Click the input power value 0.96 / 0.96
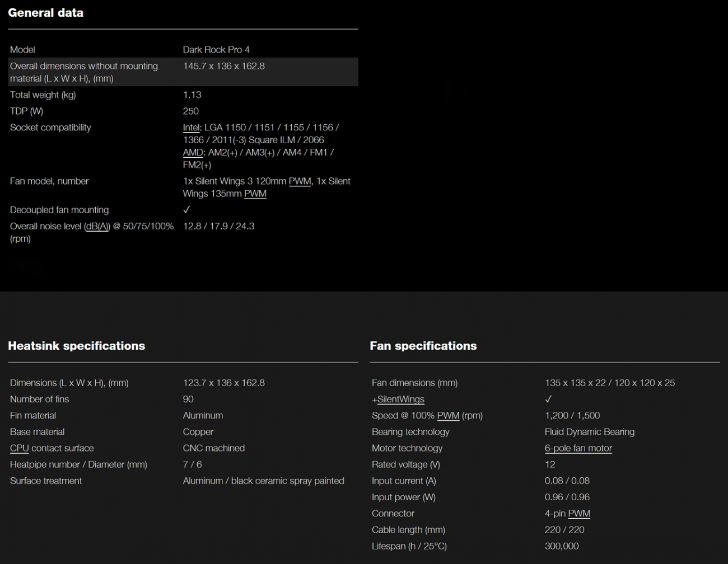This screenshot has height=564, width=728. [567, 497]
